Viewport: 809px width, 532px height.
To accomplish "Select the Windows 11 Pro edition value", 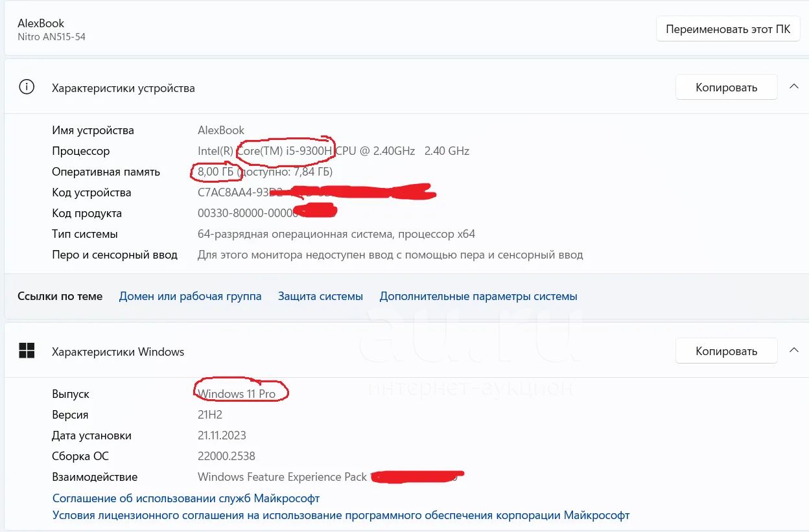I will point(237,394).
